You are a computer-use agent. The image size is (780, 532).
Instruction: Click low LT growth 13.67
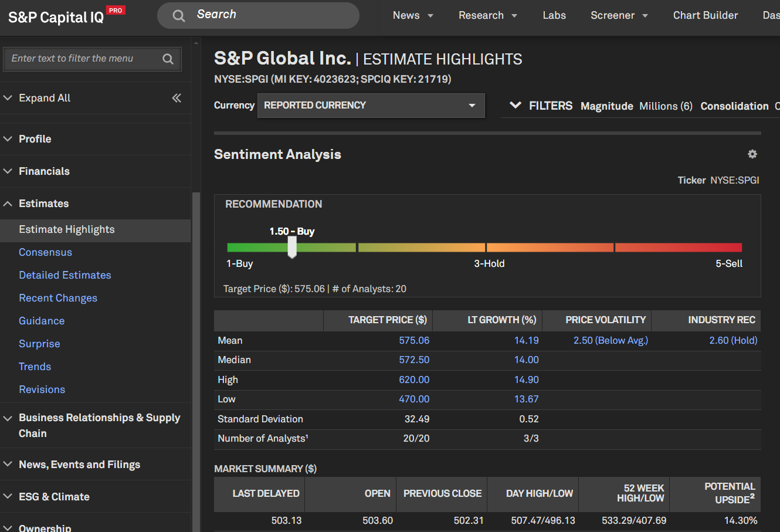point(527,399)
